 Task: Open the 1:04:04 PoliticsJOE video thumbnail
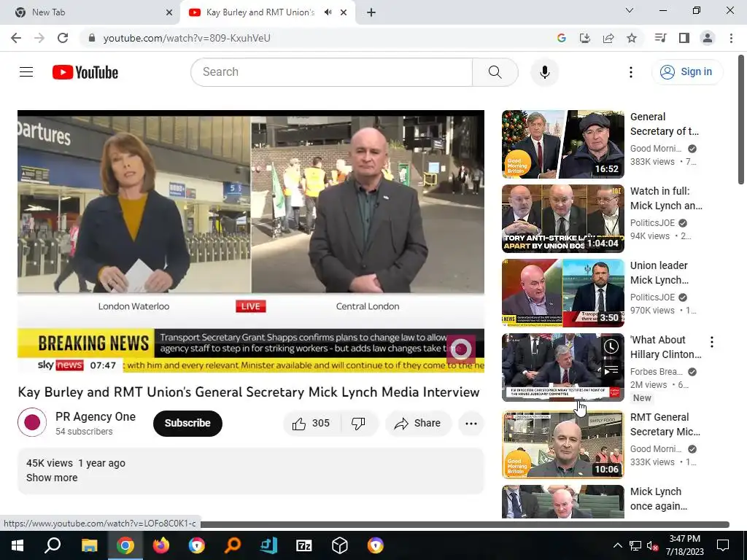tap(562, 219)
